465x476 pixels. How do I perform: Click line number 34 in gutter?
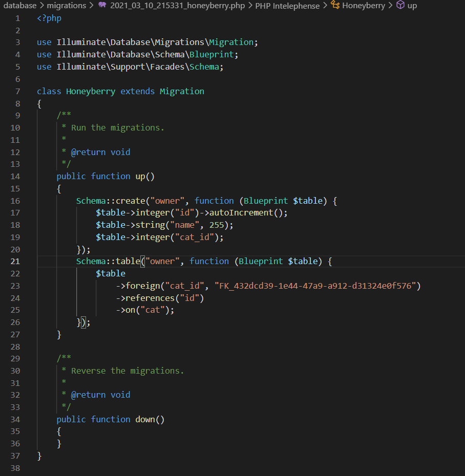tap(15, 419)
